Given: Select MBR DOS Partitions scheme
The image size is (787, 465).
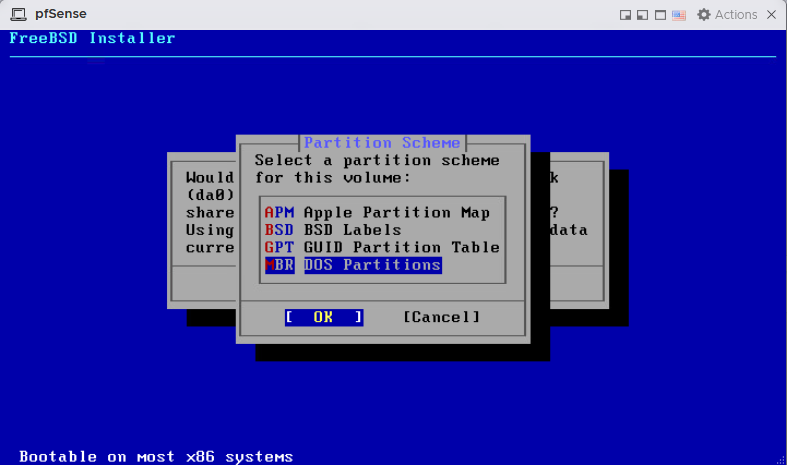Looking at the screenshot, I should pyautogui.click(x=353, y=265).
